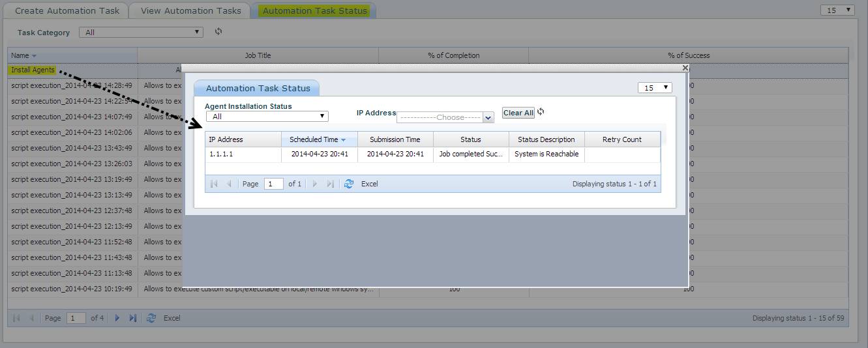Click refresh icon next to Clear All
The width and height of the screenshot is (868, 348).
(541, 112)
